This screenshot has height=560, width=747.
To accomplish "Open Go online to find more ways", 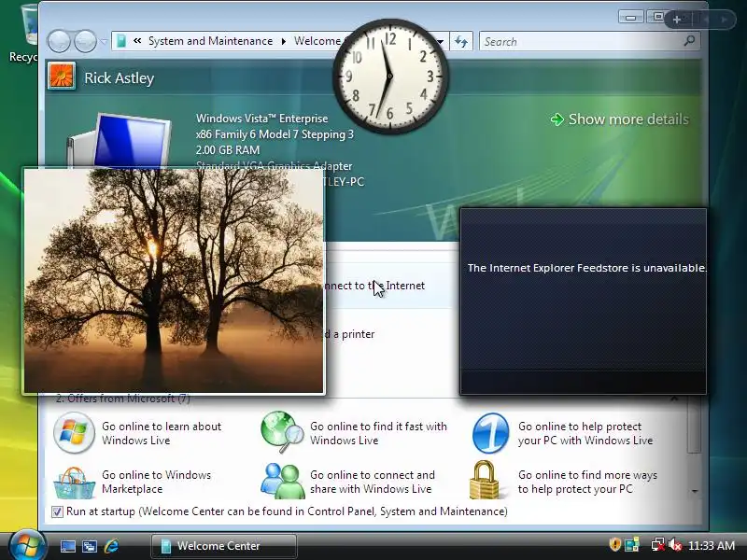I will pyautogui.click(x=587, y=482).
